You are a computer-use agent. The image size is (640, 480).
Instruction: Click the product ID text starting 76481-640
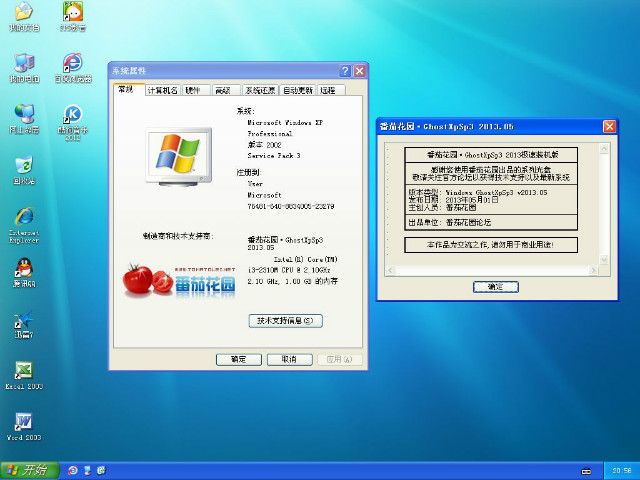coord(291,206)
